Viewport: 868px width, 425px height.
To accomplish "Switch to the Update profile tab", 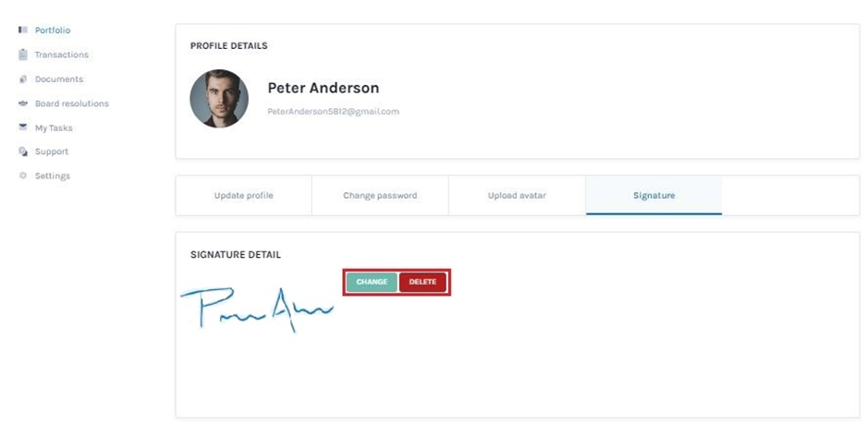I will (243, 195).
